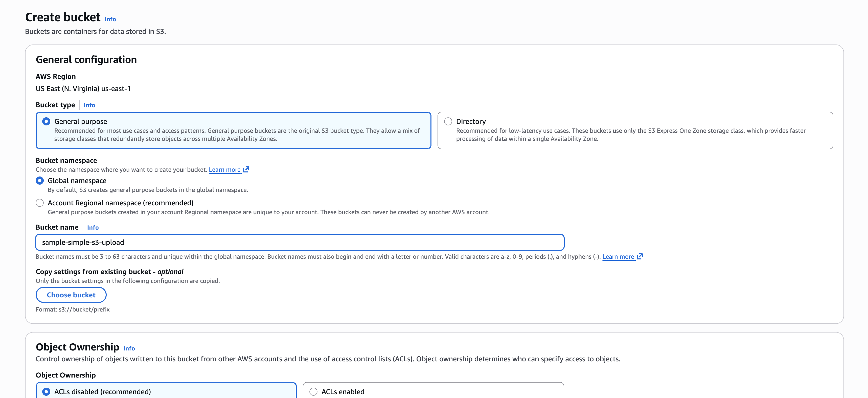Click the Format: s3://bucket/prefix hint text
This screenshot has width=868, height=398.
point(73,309)
